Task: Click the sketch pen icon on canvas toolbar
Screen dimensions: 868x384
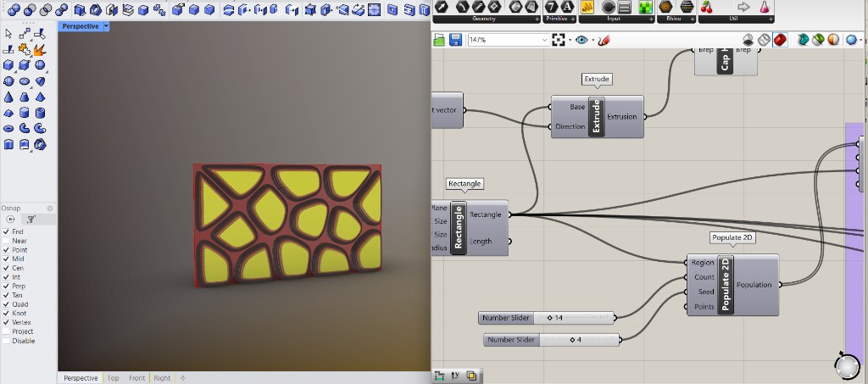Action: coord(604,40)
